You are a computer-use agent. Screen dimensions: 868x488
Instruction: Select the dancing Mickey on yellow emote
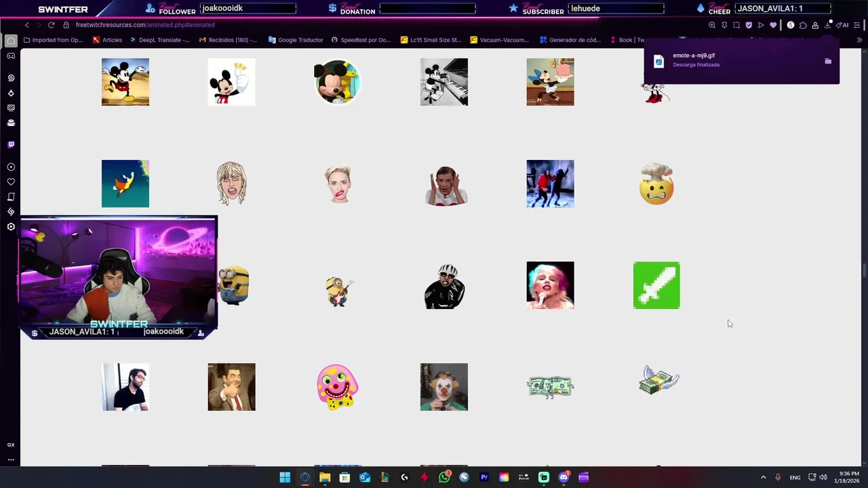125,82
